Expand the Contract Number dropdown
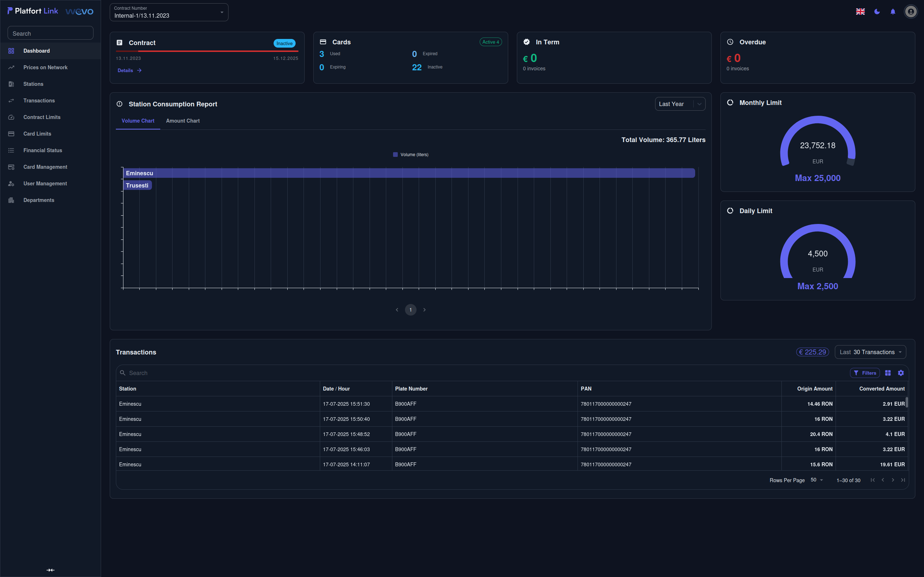924x577 pixels. 169,12
